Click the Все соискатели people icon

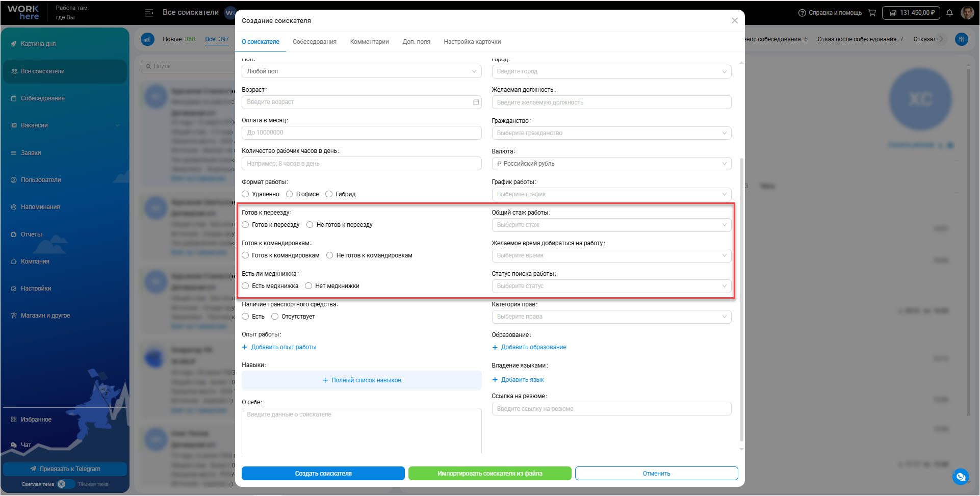click(x=14, y=71)
